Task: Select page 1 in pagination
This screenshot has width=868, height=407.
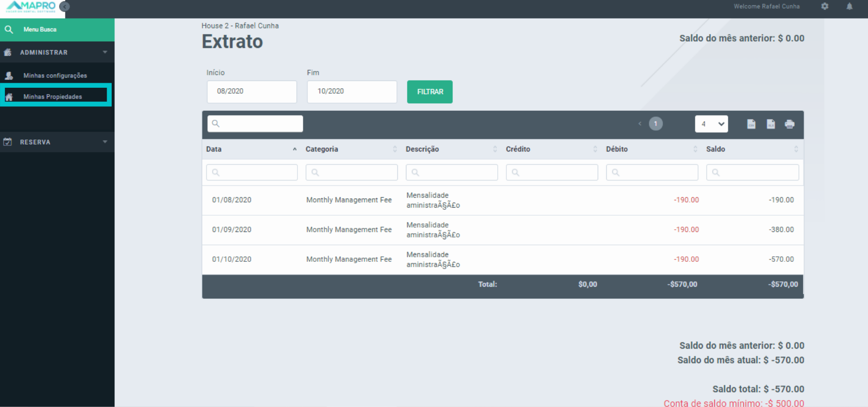Action: 656,123
